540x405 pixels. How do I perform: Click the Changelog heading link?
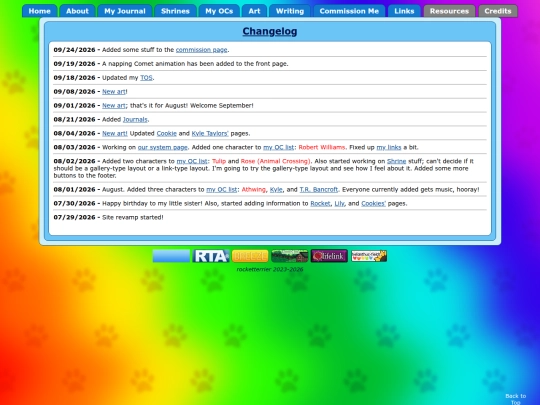pos(270,31)
